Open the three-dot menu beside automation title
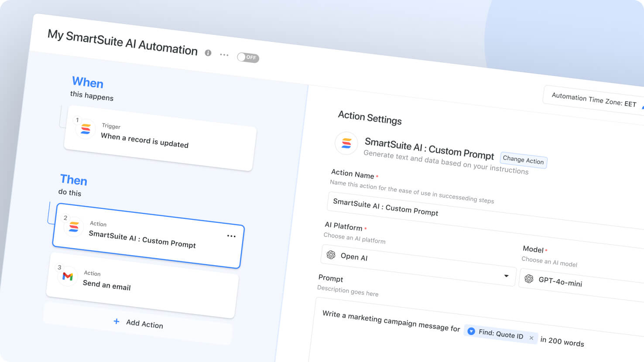 click(224, 55)
